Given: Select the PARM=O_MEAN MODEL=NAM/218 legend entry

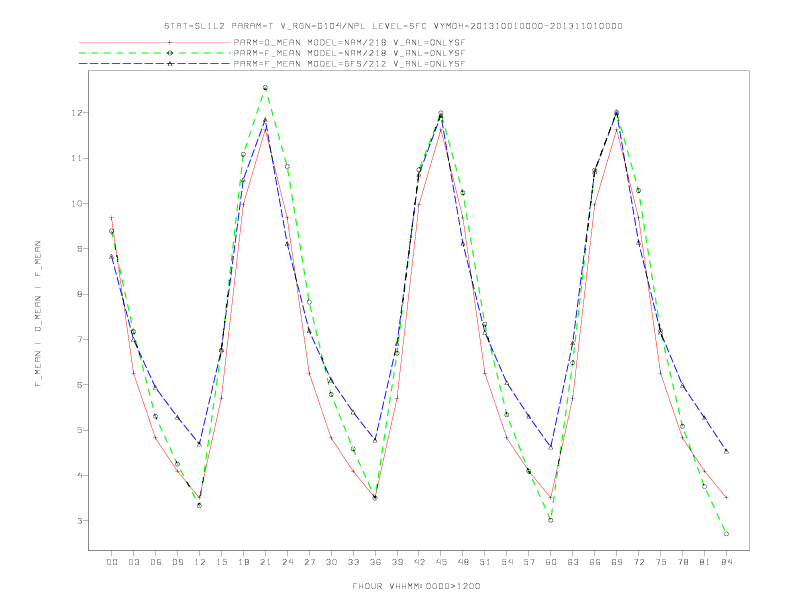Looking at the screenshot, I should tap(349, 42).
